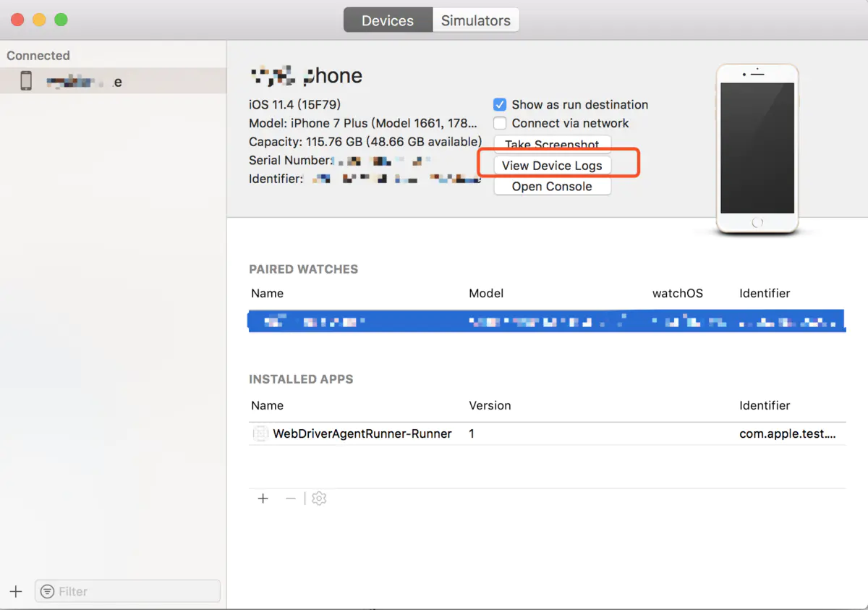Image resolution: width=868 pixels, height=610 pixels.
Task: Switch to the Simulators tab
Action: (476, 20)
